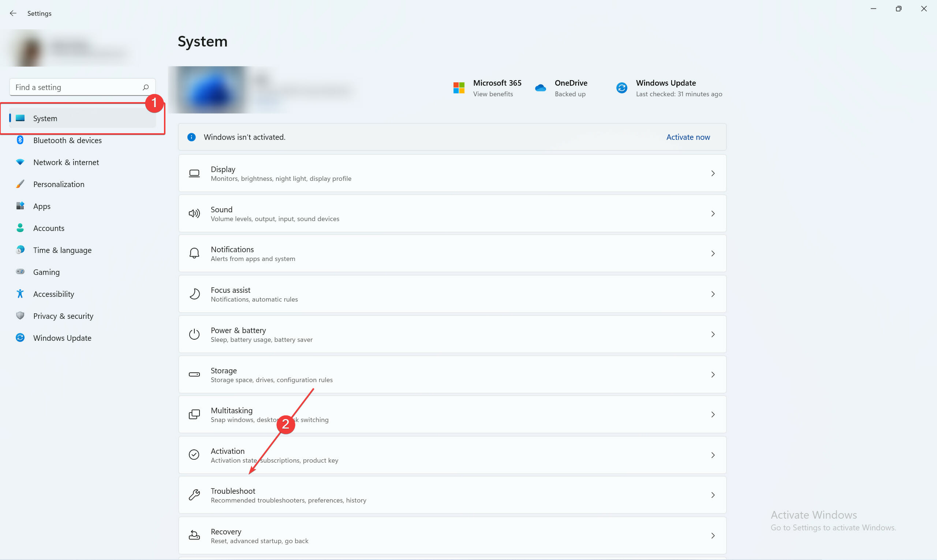Click the Network wifi icon in sidebar
The height and width of the screenshot is (560, 937).
coord(20,162)
